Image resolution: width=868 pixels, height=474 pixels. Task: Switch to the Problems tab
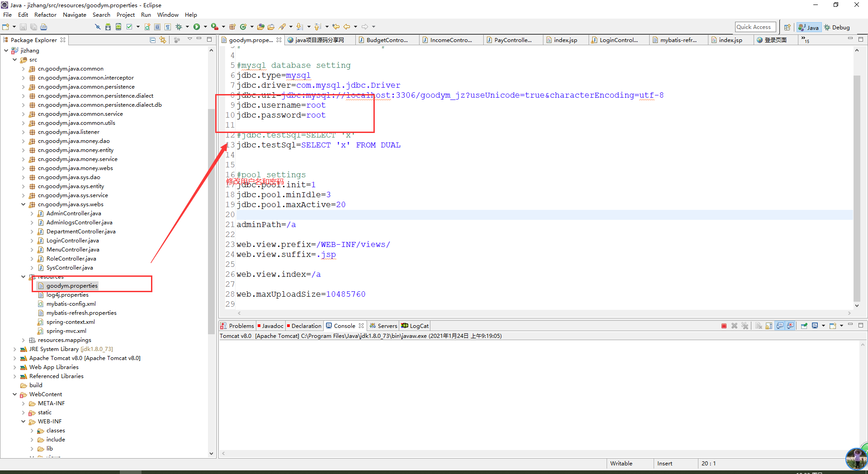point(237,326)
